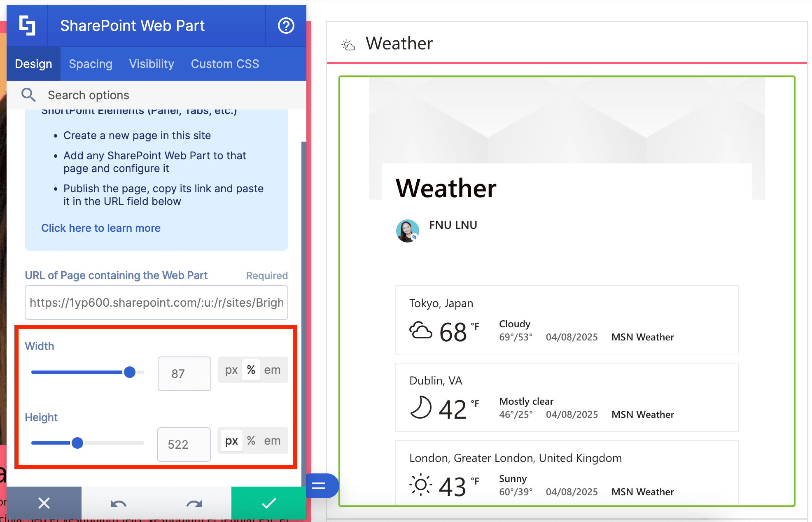Image resolution: width=812 pixels, height=522 pixels.
Task: Click the Width label
Action: [x=40, y=346]
